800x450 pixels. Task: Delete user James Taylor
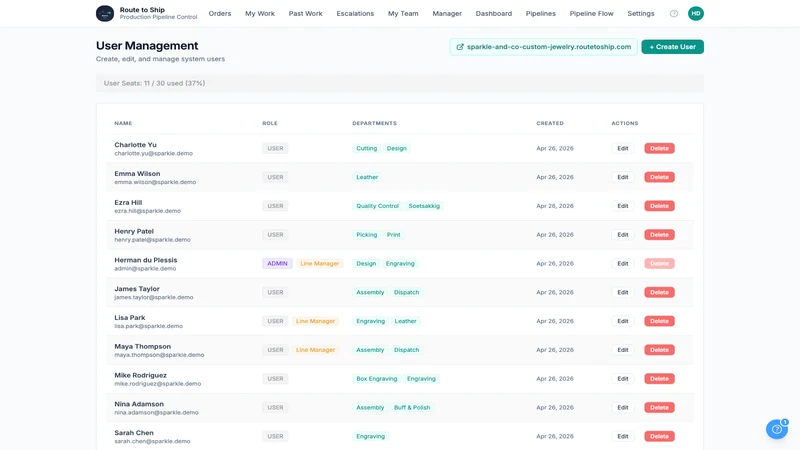tap(659, 292)
